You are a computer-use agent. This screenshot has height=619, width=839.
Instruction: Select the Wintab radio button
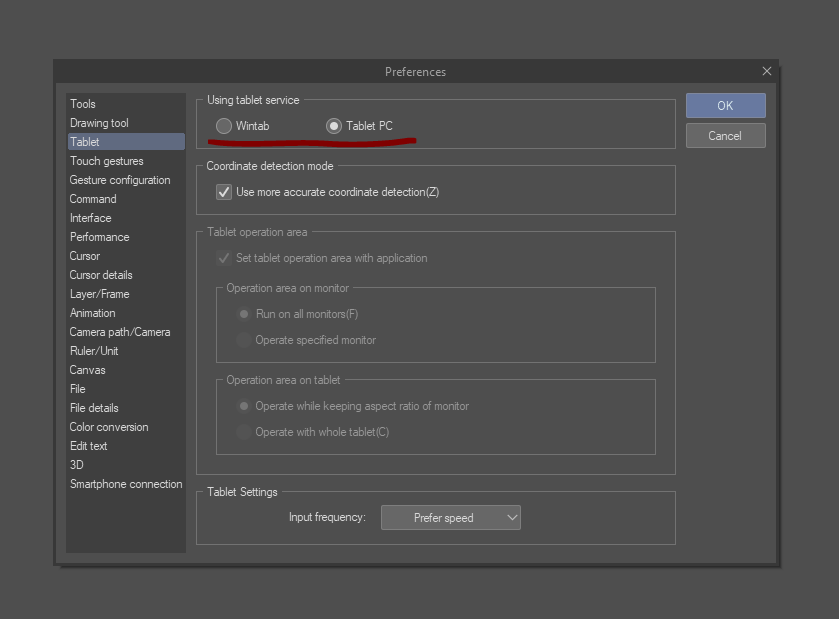pyautogui.click(x=225, y=126)
